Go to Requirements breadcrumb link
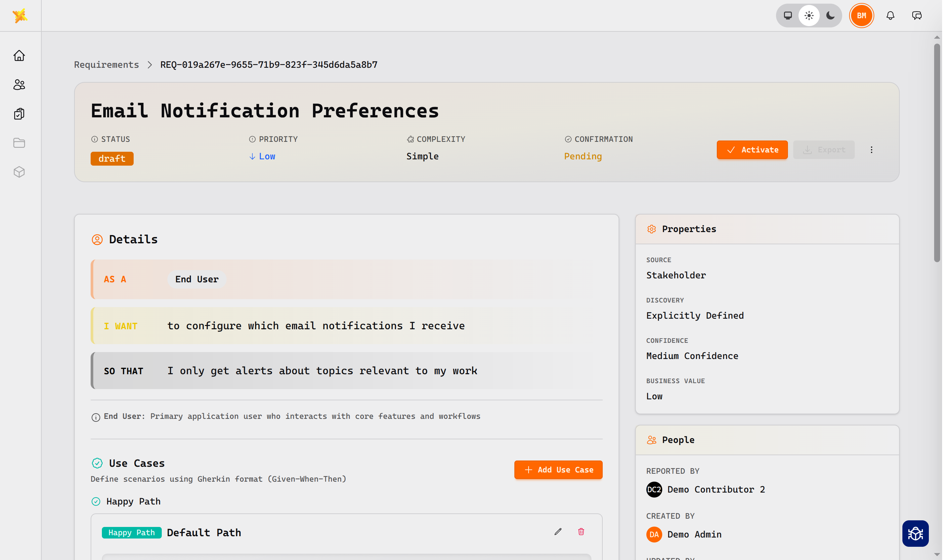 [x=107, y=64]
